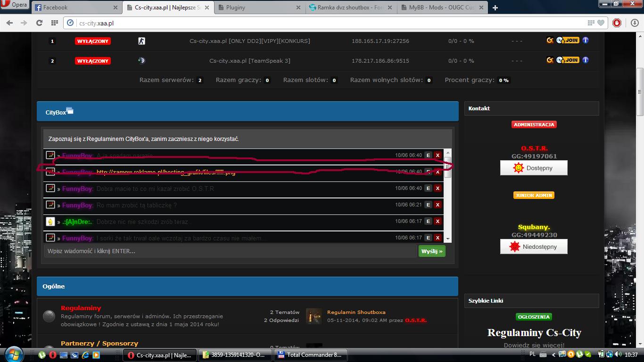644x362 pixels.
Task: Open the Opera main menu
Action: 14,5
